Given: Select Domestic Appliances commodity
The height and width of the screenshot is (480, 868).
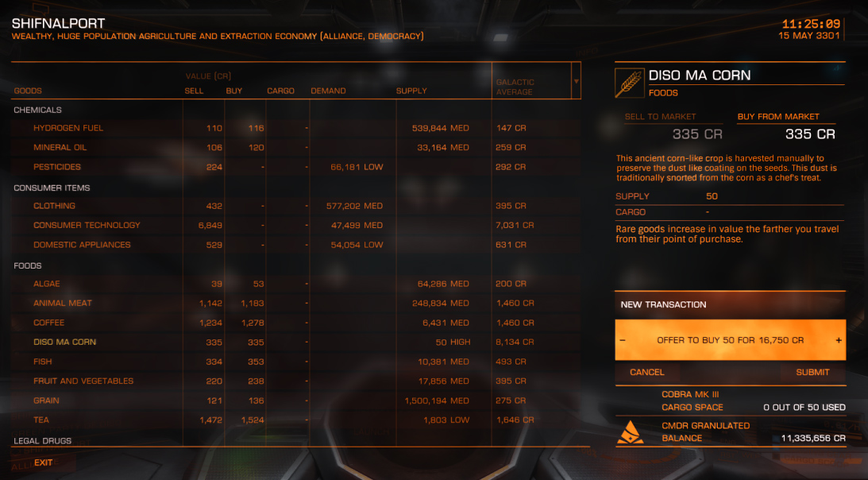Looking at the screenshot, I should pos(295,245).
